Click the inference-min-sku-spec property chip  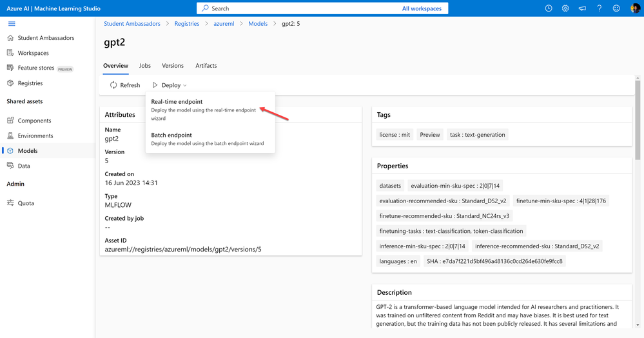tap(422, 246)
